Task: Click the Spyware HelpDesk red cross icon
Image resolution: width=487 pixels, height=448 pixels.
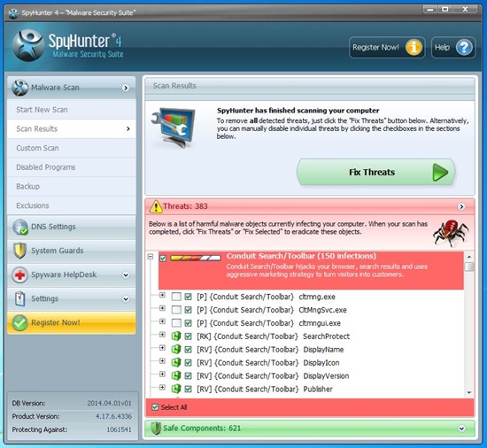Action: pyautogui.click(x=19, y=274)
